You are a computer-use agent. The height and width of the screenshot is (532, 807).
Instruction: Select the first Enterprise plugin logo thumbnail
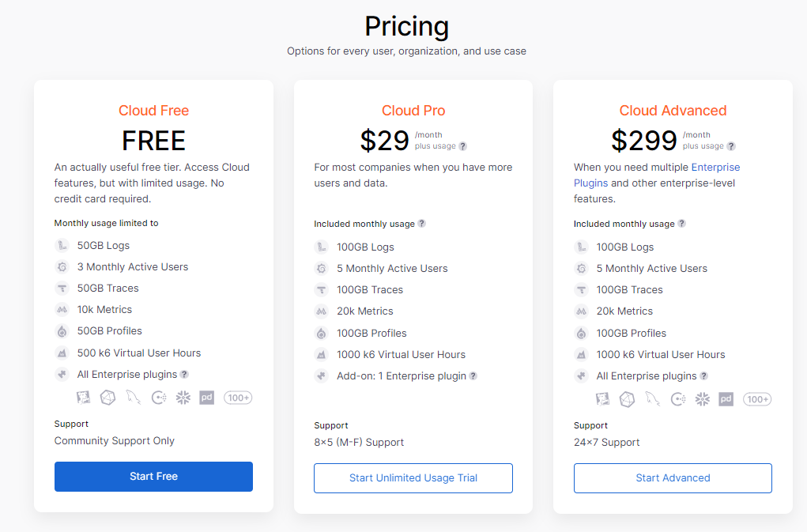83,398
